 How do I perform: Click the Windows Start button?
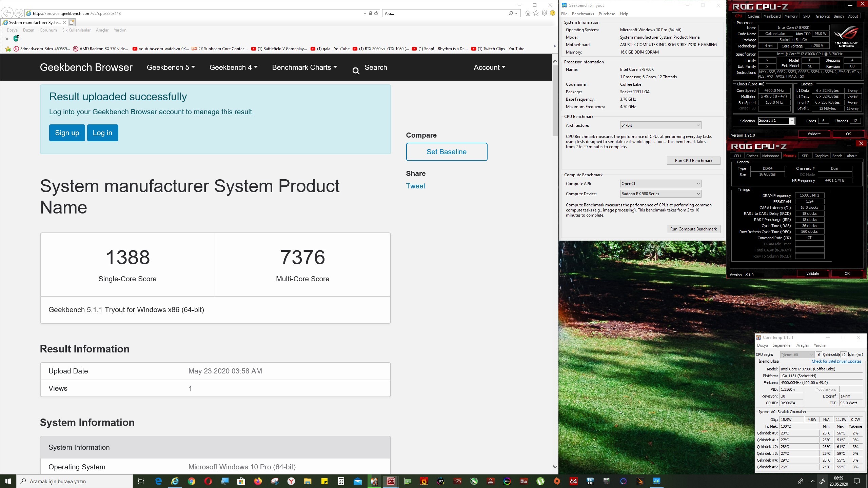pos(8,481)
